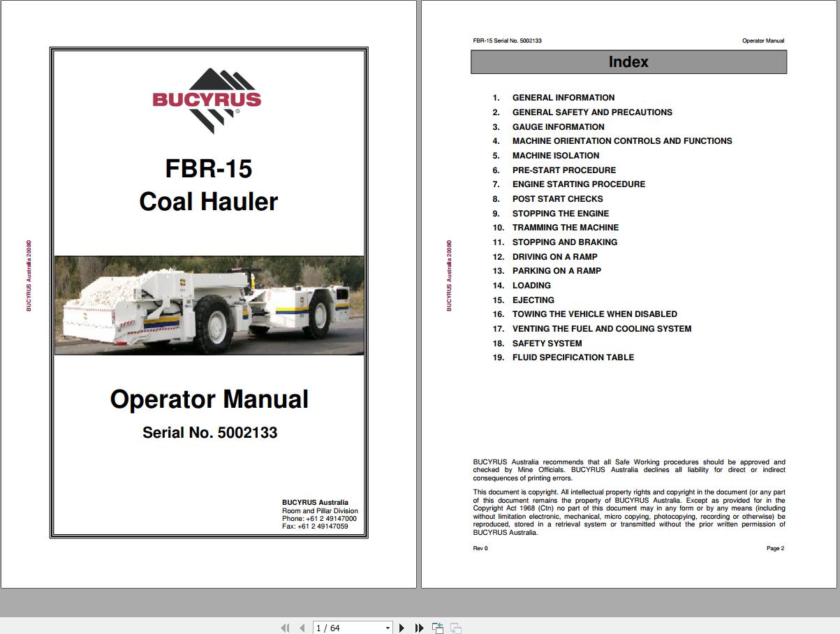Click the Coal Hauler title text
The height and width of the screenshot is (634, 840).
[x=209, y=202]
